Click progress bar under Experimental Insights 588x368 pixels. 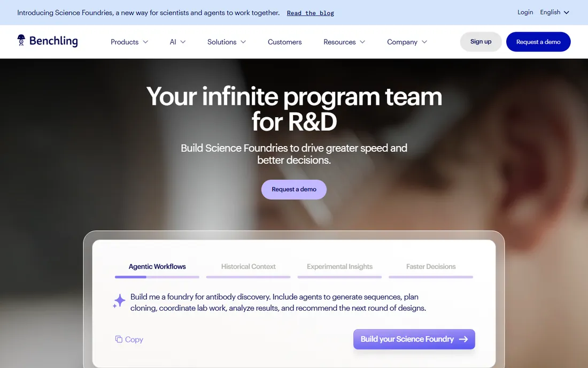340,277
